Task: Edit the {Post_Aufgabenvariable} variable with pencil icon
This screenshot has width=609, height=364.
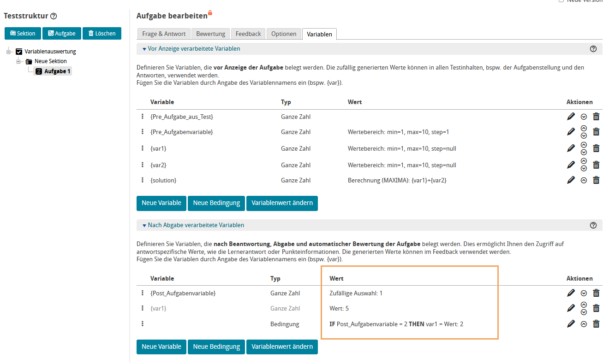Action: (571, 293)
